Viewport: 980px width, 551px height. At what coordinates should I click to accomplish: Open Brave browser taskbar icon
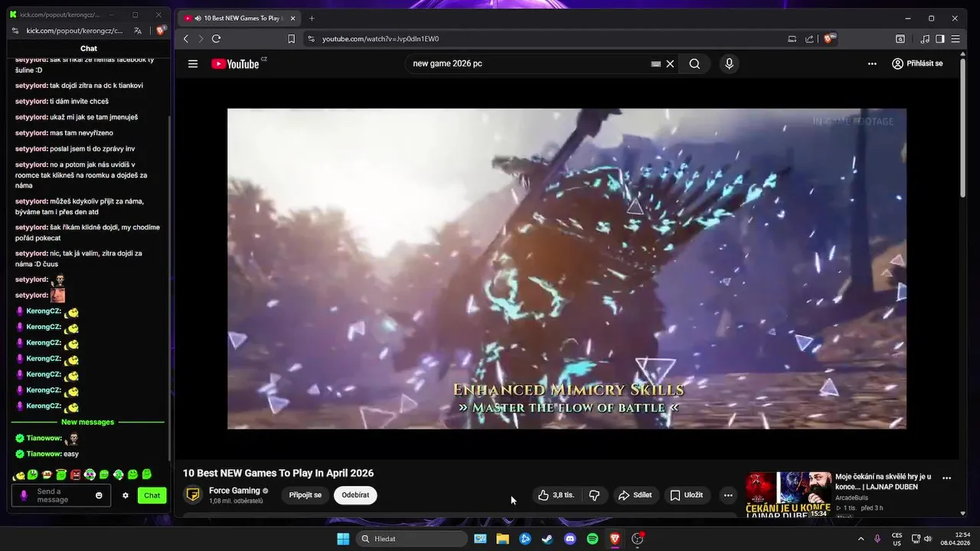point(615,539)
